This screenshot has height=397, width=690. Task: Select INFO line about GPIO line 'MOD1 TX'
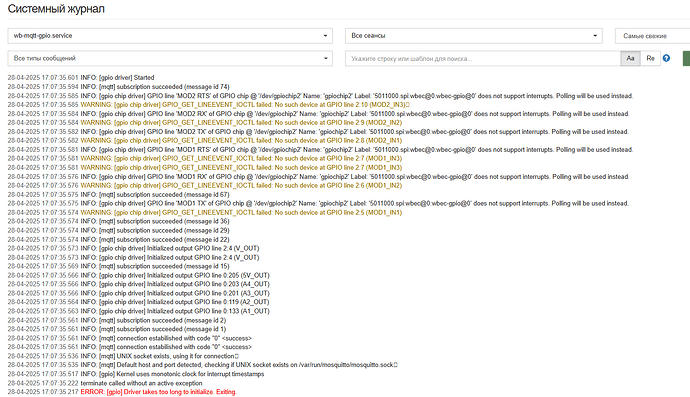[318, 203]
